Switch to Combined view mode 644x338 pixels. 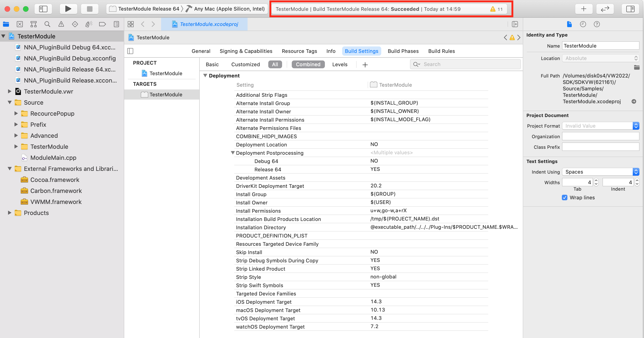[x=308, y=64]
